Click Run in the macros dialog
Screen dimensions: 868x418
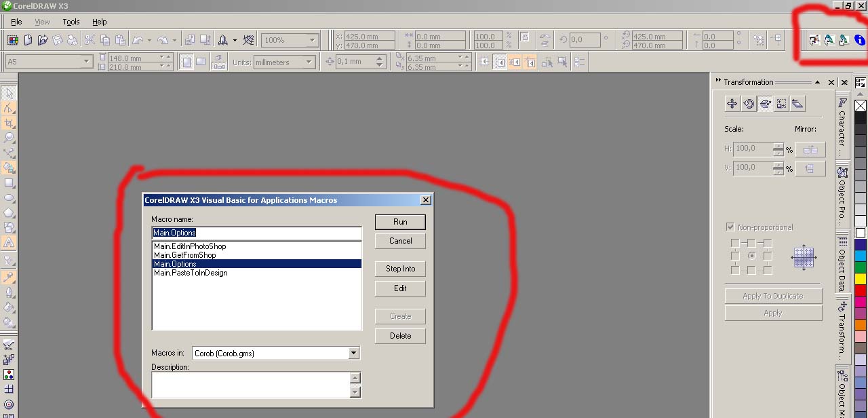pos(400,222)
